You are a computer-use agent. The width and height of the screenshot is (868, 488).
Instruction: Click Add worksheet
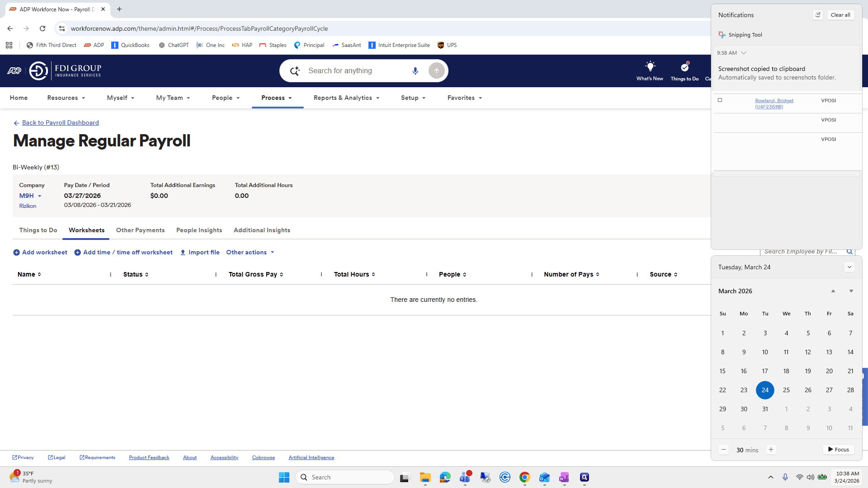(x=40, y=253)
